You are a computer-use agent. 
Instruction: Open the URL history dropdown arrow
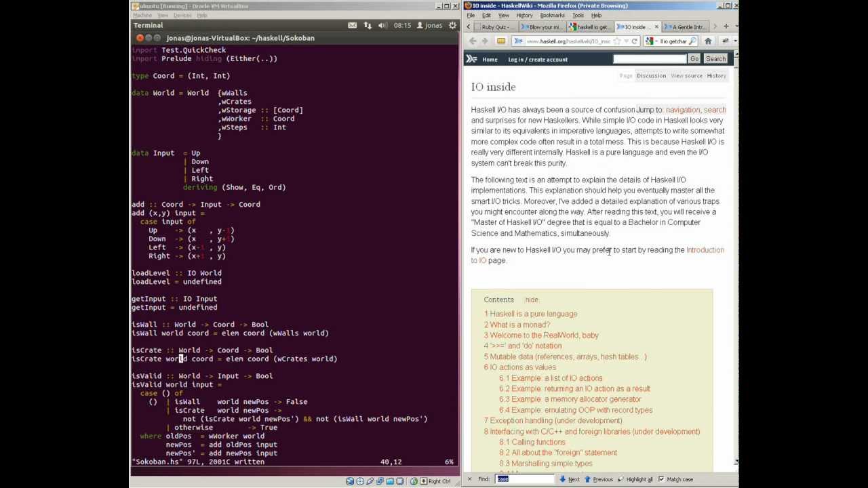626,41
